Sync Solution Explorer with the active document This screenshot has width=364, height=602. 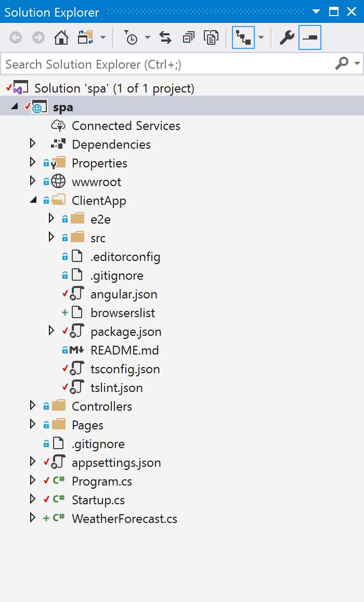click(165, 37)
